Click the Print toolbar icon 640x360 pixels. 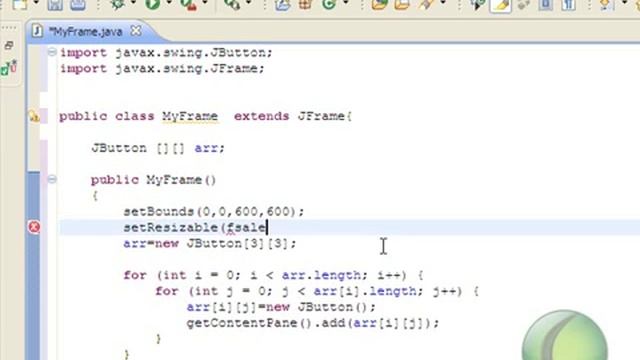coord(78,4)
